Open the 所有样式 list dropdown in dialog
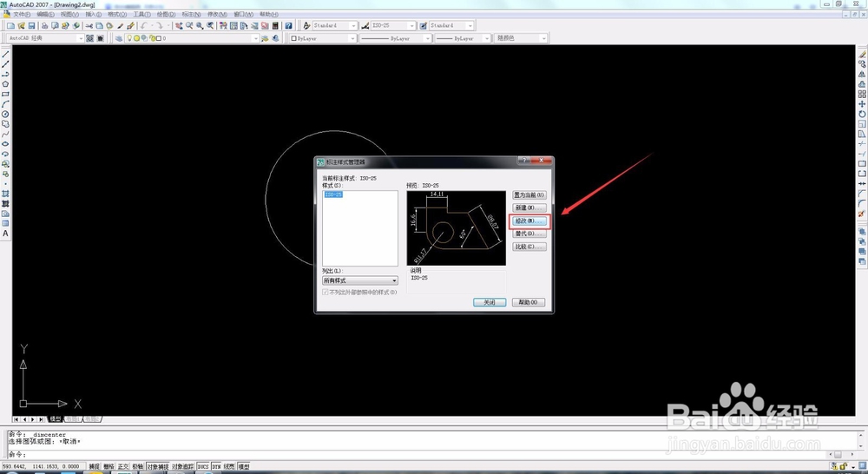Image resolution: width=868 pixels, height=474 pixels. pyautogui.click(x=360, y=280)
